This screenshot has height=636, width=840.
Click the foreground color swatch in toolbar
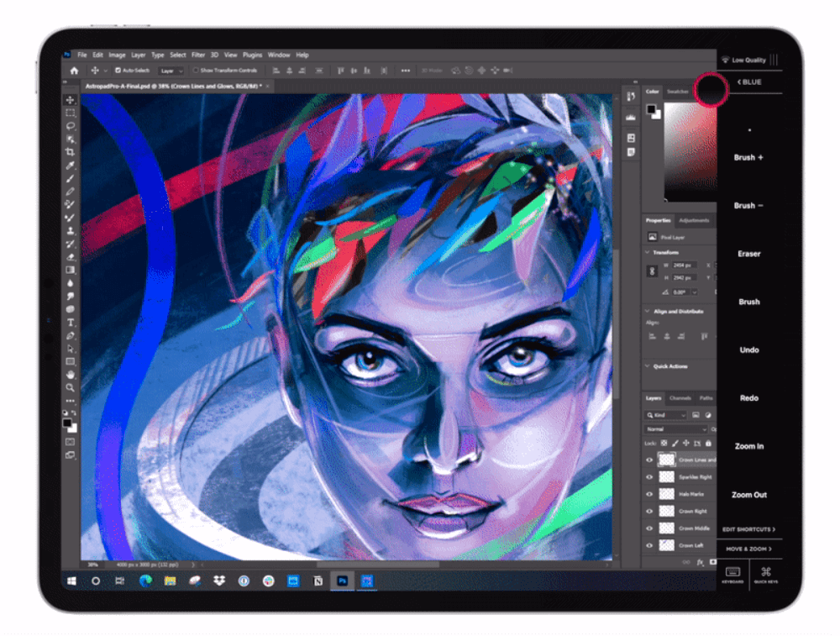click(x=67, y=423)
